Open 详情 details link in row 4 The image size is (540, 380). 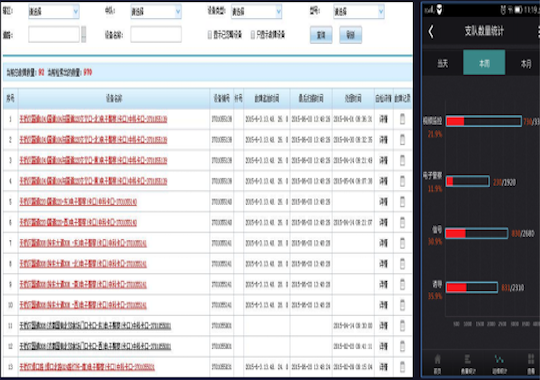click(x=383, y=181)
